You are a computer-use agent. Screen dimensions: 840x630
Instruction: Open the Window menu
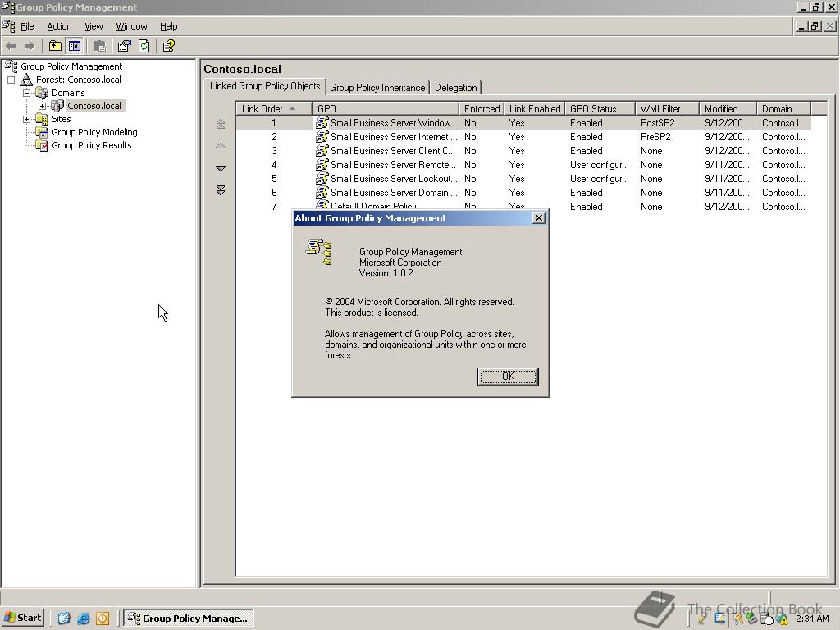[x=131, y=26]
